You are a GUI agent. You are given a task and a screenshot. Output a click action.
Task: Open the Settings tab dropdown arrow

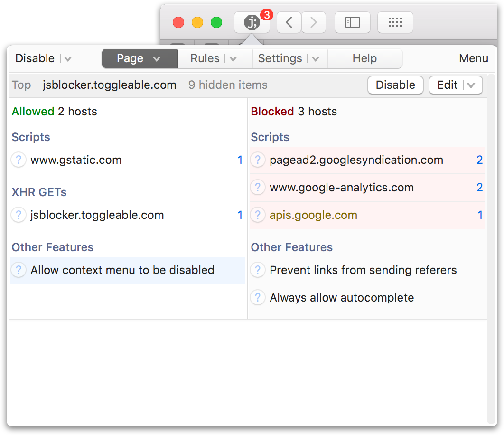(x=315, y=58)
